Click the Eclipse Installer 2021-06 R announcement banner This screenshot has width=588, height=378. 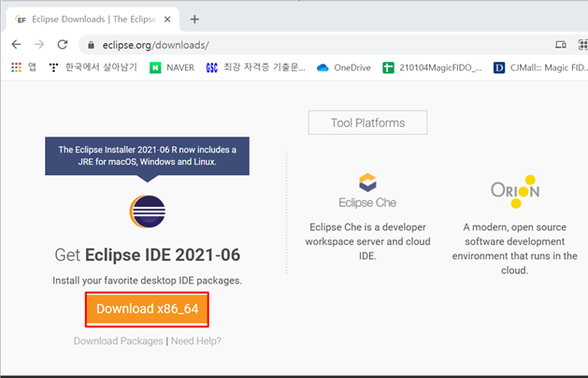point(147,155)
